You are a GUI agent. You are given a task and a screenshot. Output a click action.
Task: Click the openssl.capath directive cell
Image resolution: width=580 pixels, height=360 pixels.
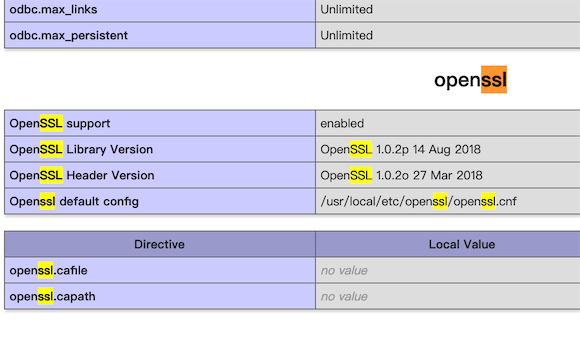160,296
